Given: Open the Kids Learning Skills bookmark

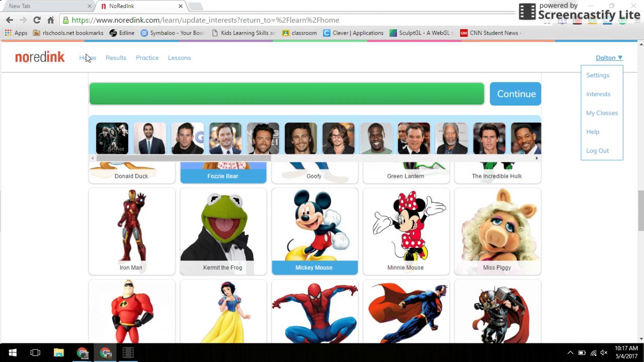Looking at the screenshot, I should click(x=244, y=33).
